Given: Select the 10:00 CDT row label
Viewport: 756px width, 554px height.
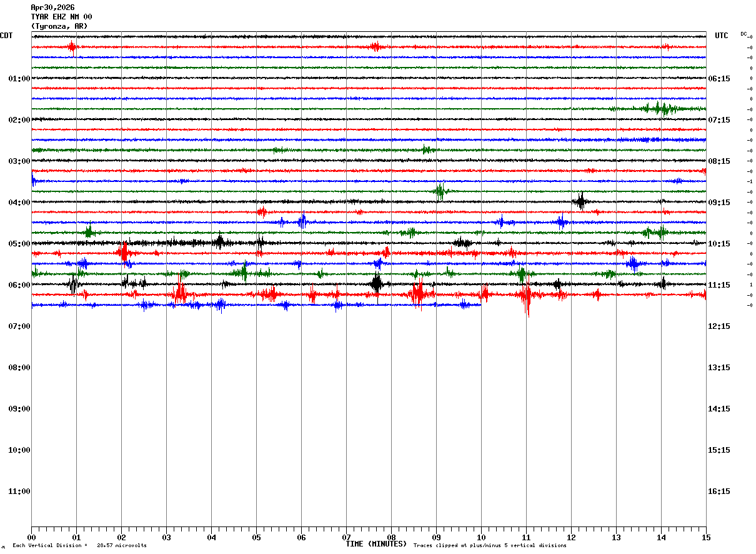Looking at the screenshot, I should pyautogui.click(x=19, y=450).
